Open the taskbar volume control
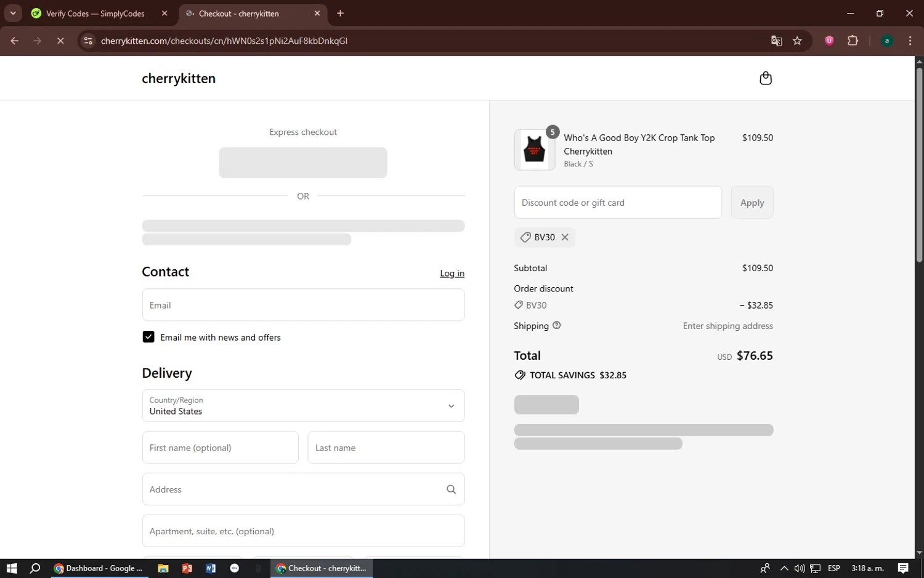This screenshot has width=924, height=578. (x=800, y=568)
